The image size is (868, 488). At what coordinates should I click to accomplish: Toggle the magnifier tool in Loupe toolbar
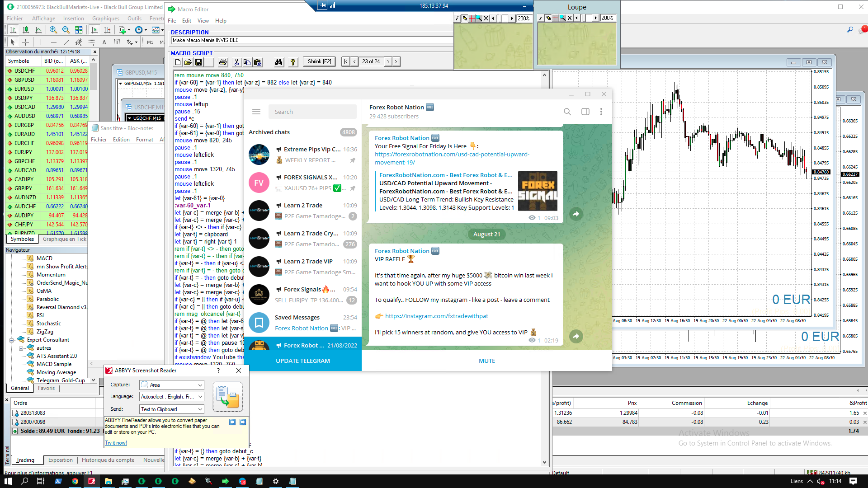point(562,18)
